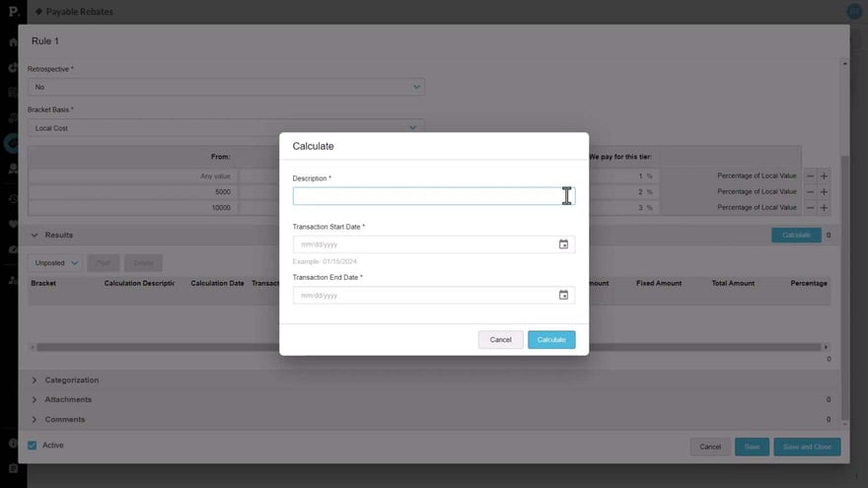The width and height of the screenshot is (868, 488).
Task: Open the Retrospective dropdown
Action: click(x=225, y=87)
